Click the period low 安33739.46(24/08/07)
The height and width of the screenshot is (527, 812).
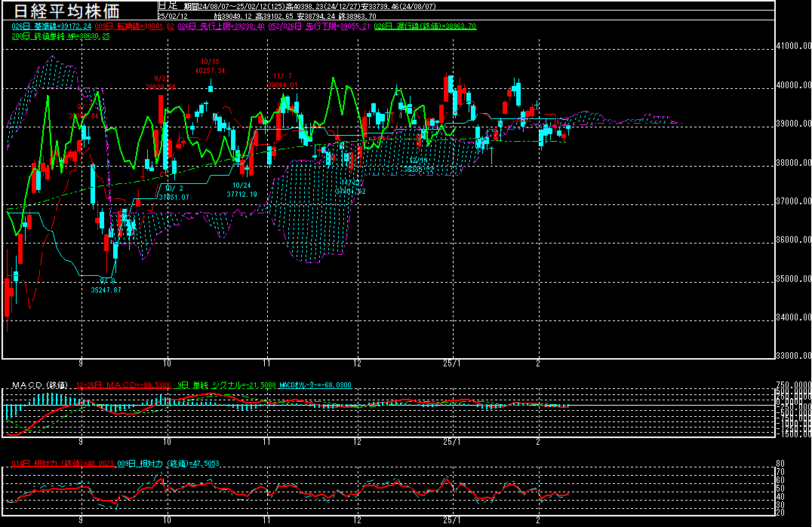(399, 7)
